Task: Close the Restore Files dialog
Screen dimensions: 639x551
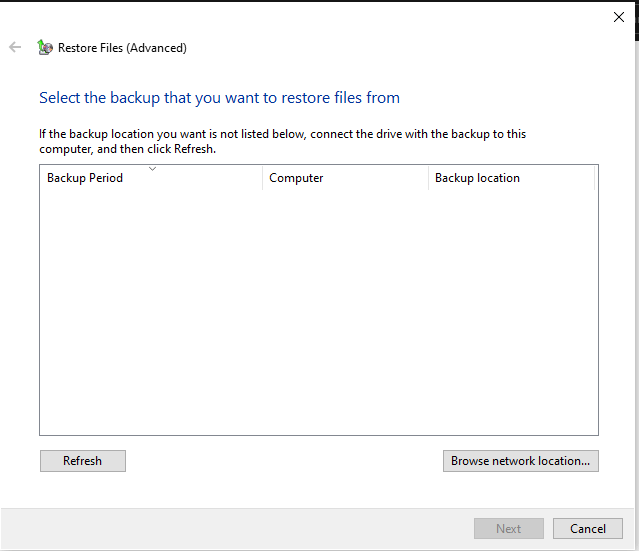Action: [619, 17]
